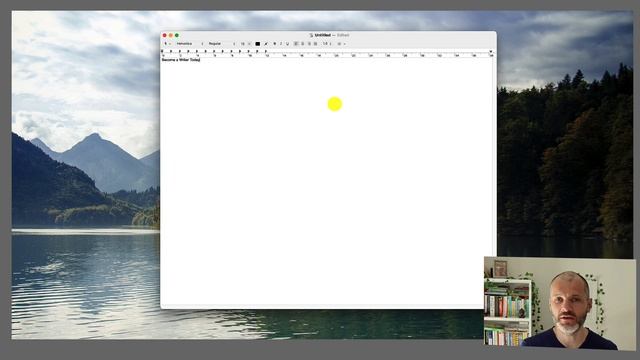Open the line spacing dropdown
This screenshot has width=640, height=360.
327,44
